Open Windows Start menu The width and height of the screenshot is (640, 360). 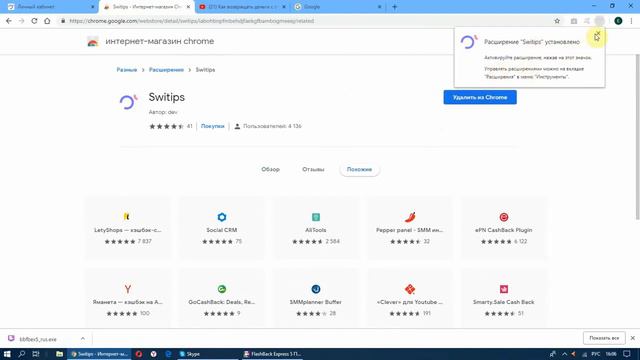pos(7,354)
